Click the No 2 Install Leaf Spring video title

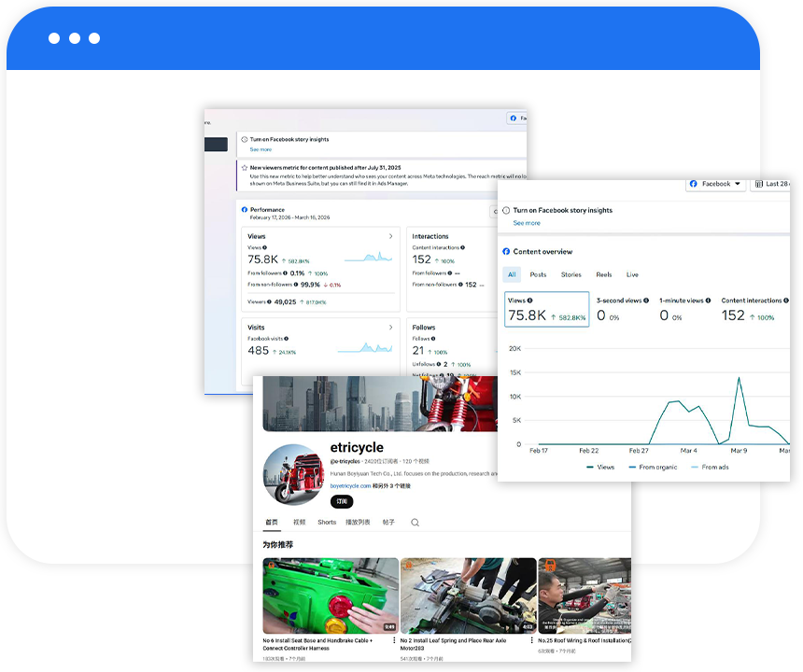(x=453, y=644)
